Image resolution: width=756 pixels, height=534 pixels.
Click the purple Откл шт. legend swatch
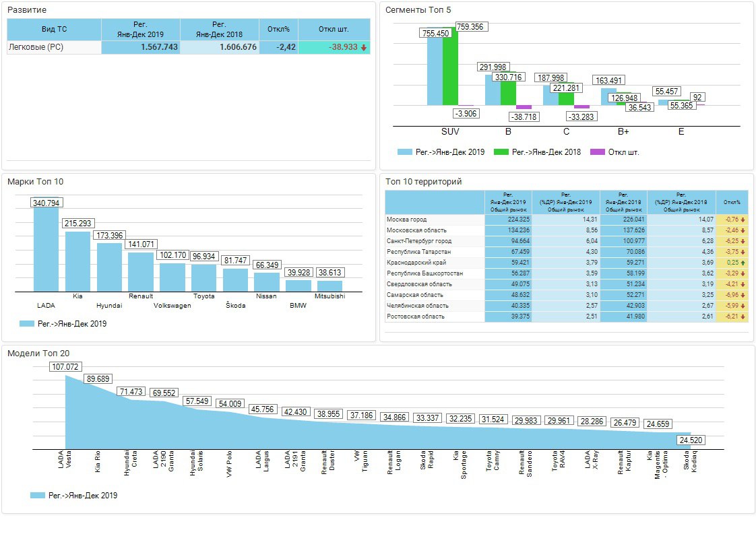[598, 152]
